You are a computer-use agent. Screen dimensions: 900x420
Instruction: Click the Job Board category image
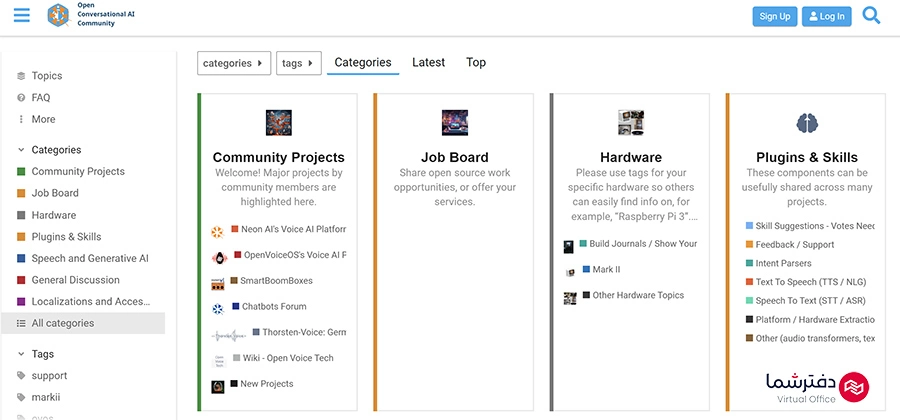(454, 123)
